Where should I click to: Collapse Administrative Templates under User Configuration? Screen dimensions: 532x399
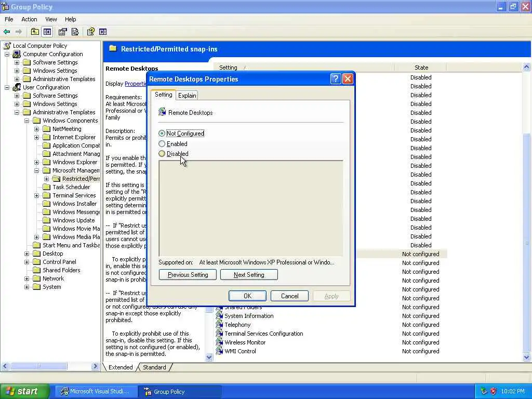tap(17, 112)
